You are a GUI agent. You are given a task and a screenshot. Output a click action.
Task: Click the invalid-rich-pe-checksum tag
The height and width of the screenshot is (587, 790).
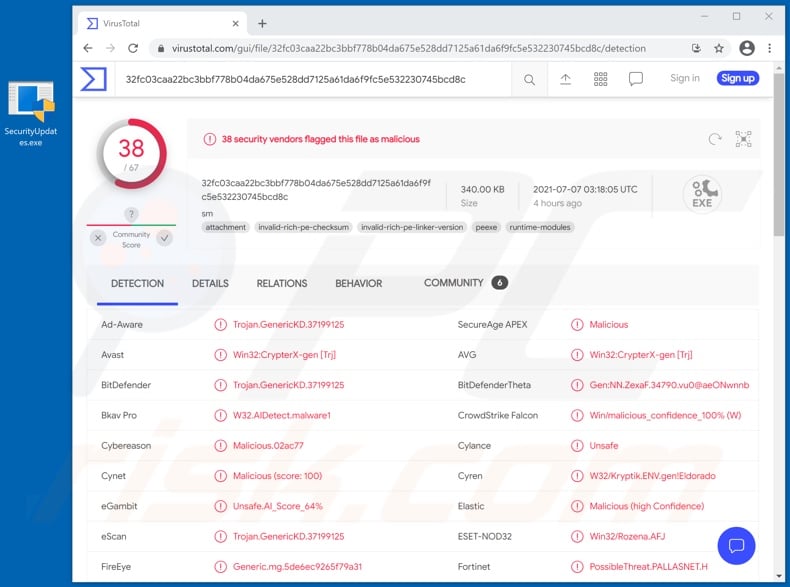click(x=303, y=227)
